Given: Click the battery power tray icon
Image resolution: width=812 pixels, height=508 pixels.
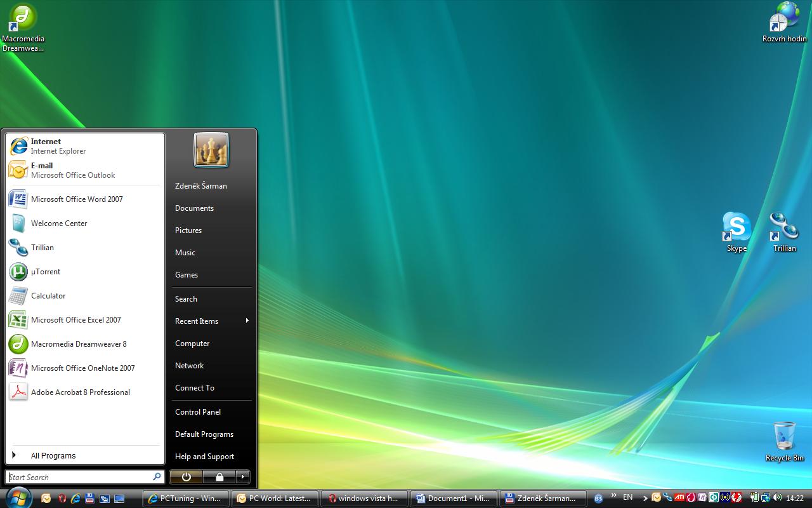Looking at the screenshot, I should point(754,497).
